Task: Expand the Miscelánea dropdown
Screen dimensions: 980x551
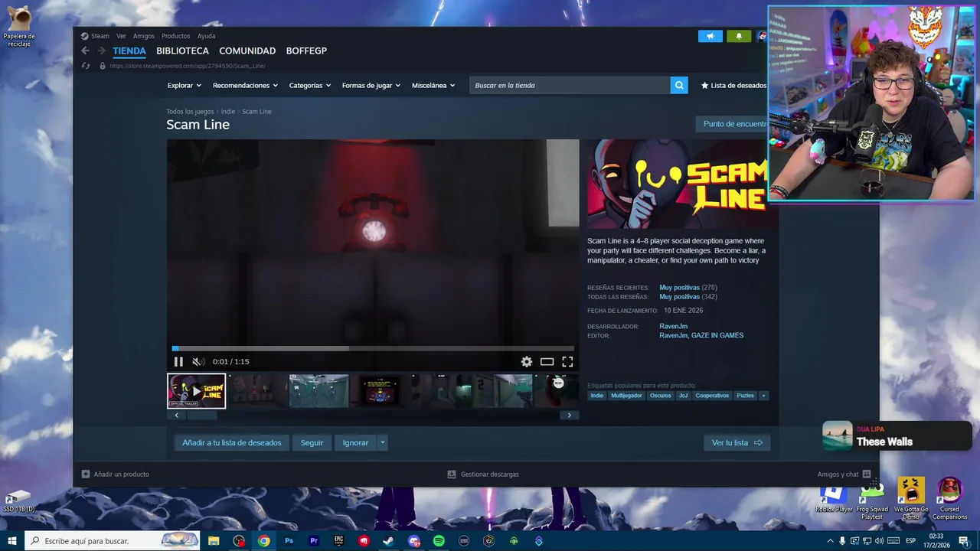Action: 433,85
